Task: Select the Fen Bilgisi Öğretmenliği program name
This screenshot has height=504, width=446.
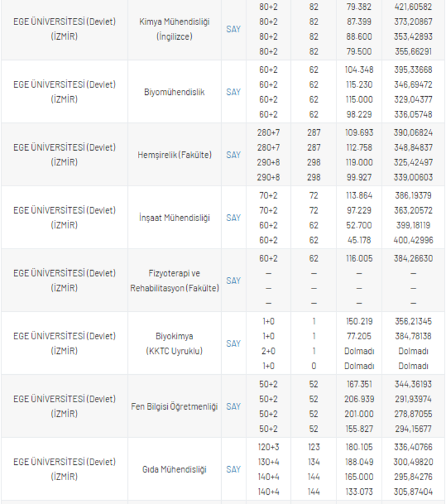Action: tap(175, 406)
